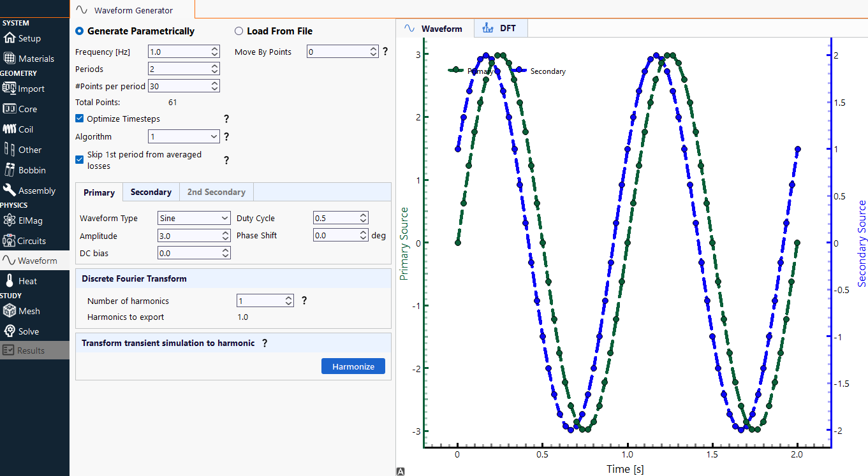868x476 pixels.
Task: Click the DC bias input field
Action: tap(194, 253)
